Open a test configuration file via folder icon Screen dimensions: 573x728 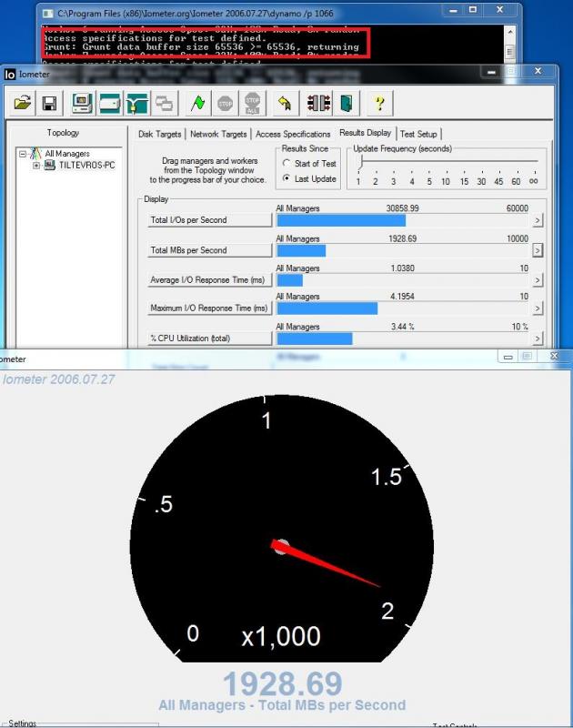[22, 103]
